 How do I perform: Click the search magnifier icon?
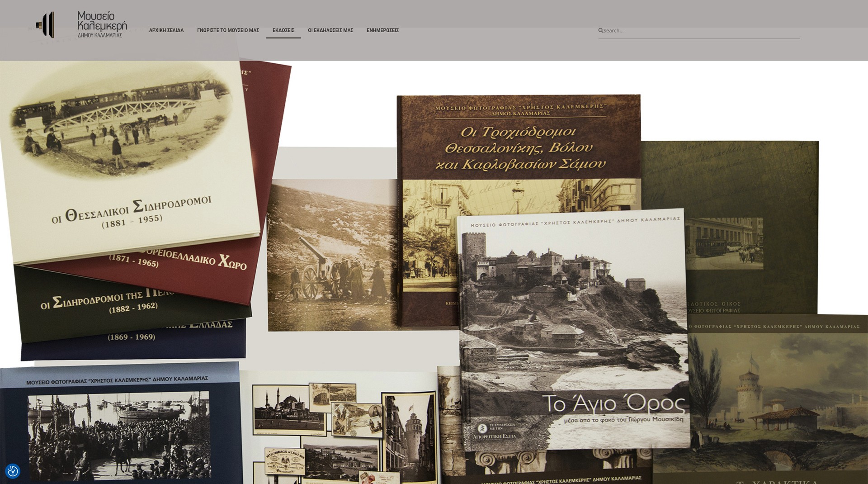[x=601, y=31]
